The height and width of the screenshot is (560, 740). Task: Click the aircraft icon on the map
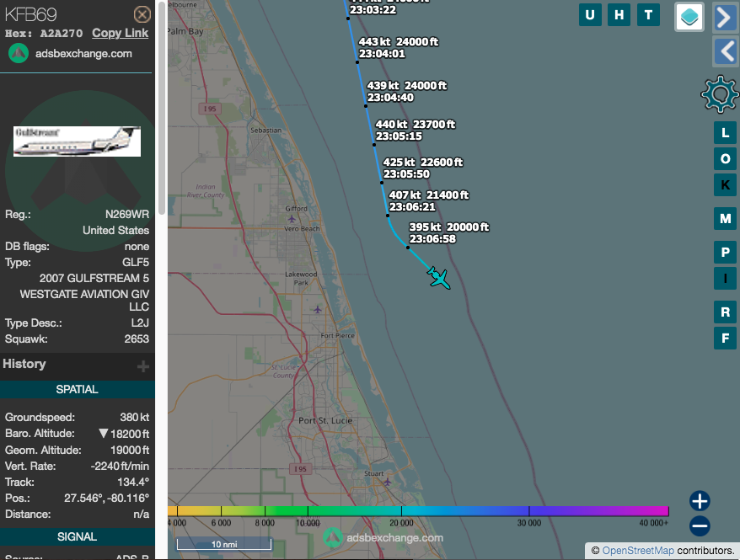(439, 278)
